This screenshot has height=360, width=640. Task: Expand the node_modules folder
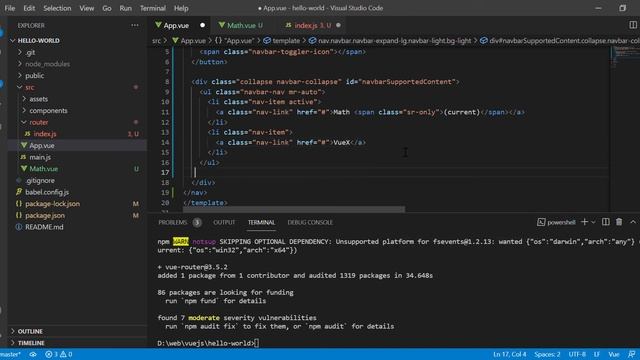coord(20,64)
